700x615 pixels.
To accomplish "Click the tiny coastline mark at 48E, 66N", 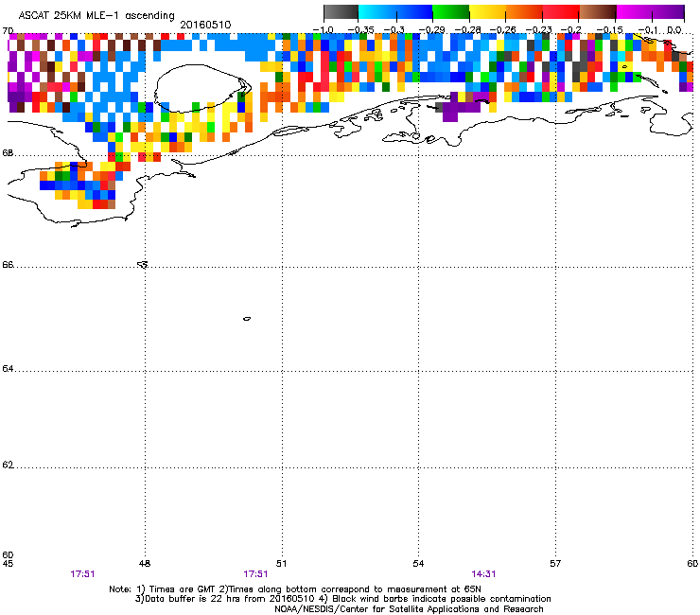I will (x=143, y=264).
